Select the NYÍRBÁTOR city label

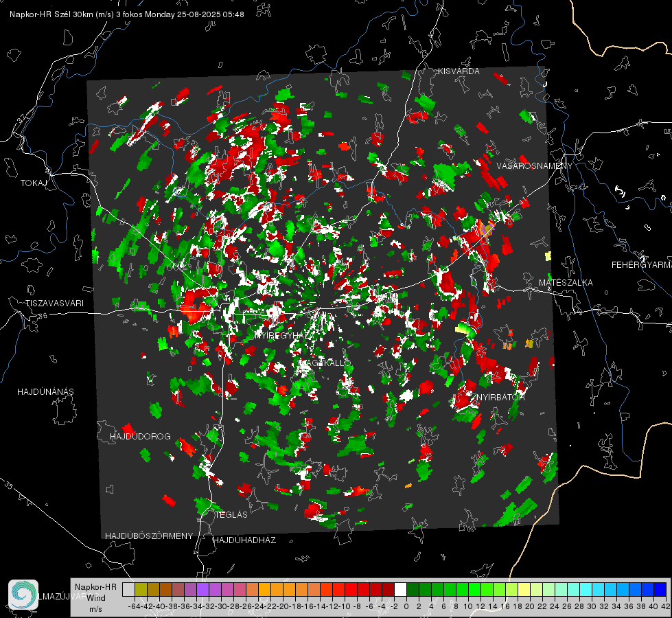point(500,398)
